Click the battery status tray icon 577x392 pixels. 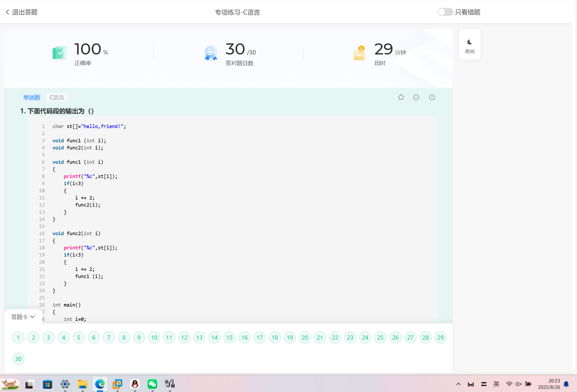528,384
